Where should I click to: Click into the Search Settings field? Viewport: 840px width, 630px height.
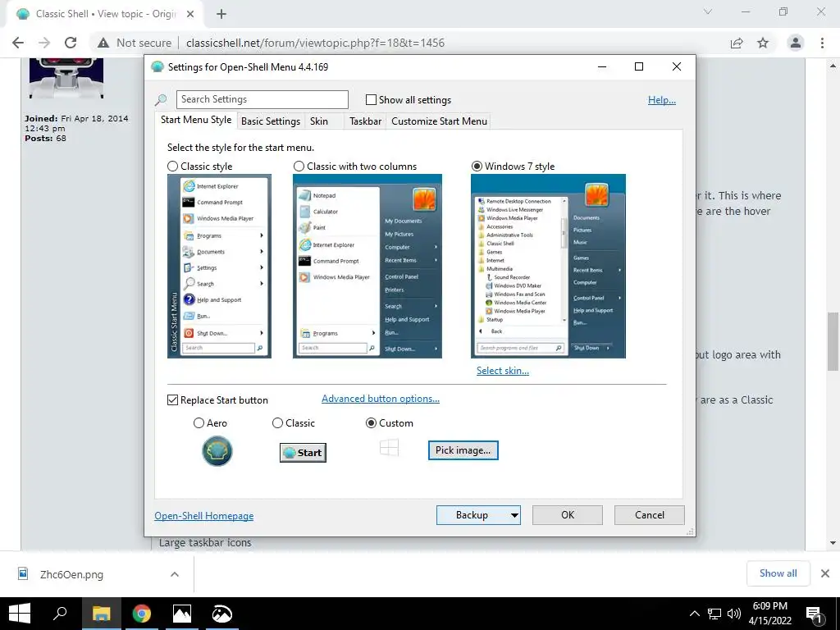[262, 99]
